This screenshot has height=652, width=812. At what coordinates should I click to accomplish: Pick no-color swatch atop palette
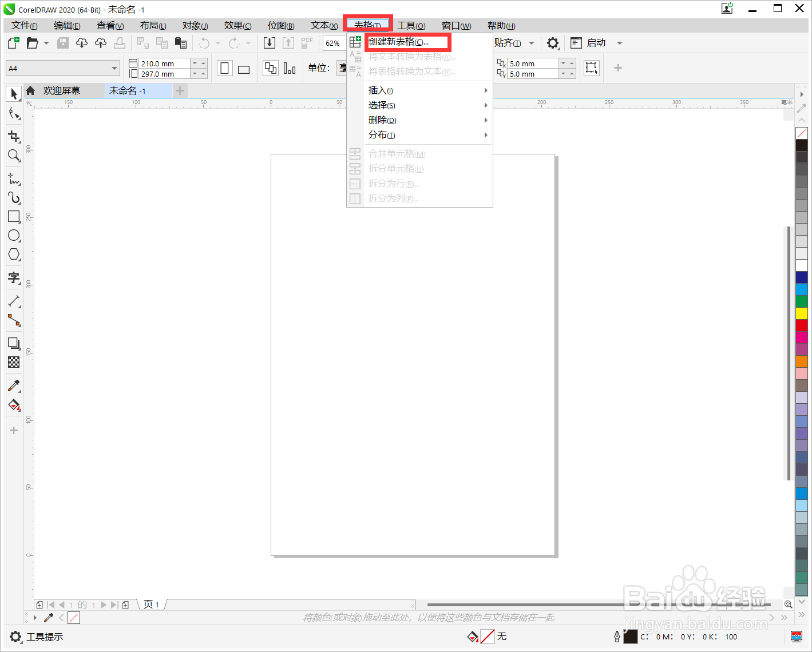click(x=801, y=133)
